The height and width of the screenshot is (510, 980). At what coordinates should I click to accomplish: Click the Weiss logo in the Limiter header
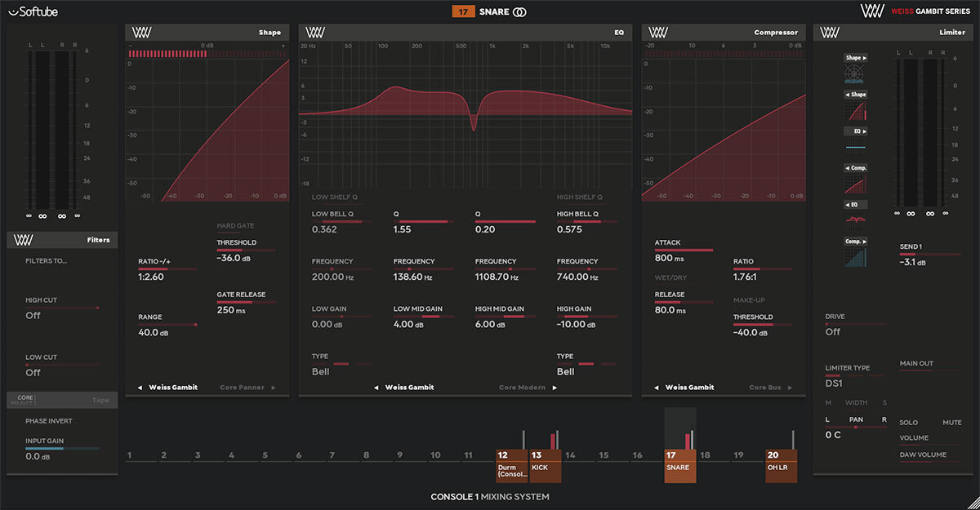click(830, 33)
